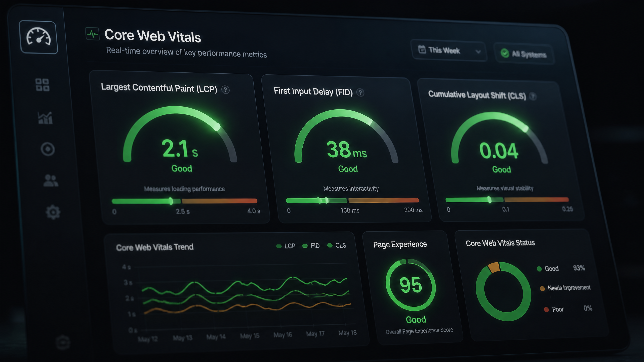Toggle Needs Improvement in status legend
Image resolution: width=644 pixels, height=362 pixels.
pos(565,288)
